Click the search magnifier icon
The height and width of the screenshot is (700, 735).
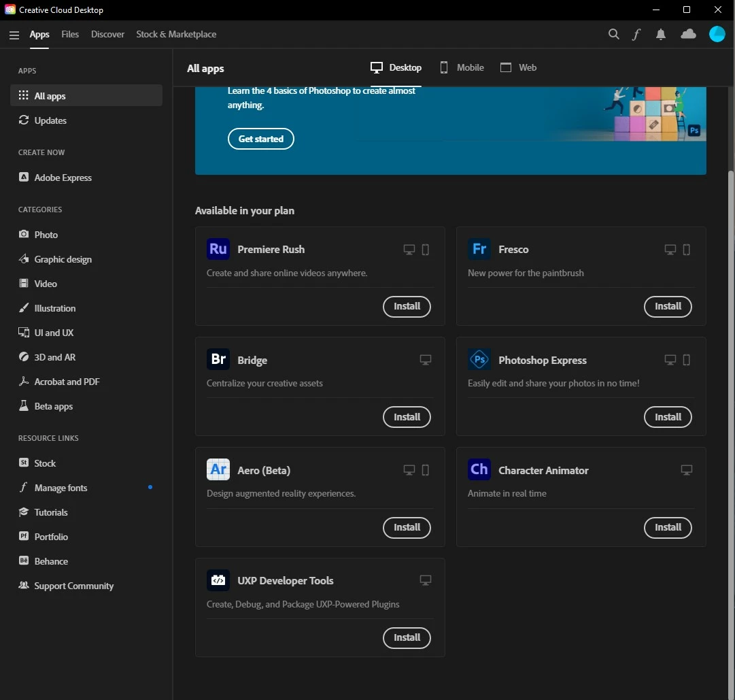point(613,34)
